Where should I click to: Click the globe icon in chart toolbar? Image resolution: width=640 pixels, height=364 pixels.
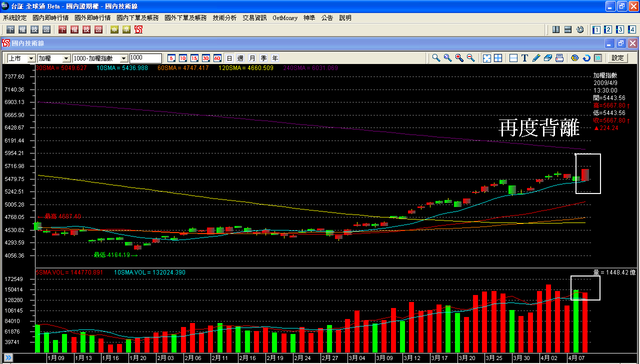(x=575, y=58)
